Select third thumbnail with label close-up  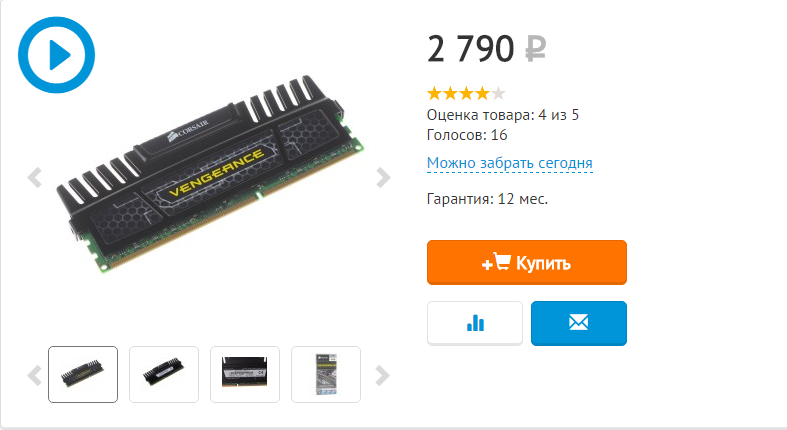coord(245,374)
